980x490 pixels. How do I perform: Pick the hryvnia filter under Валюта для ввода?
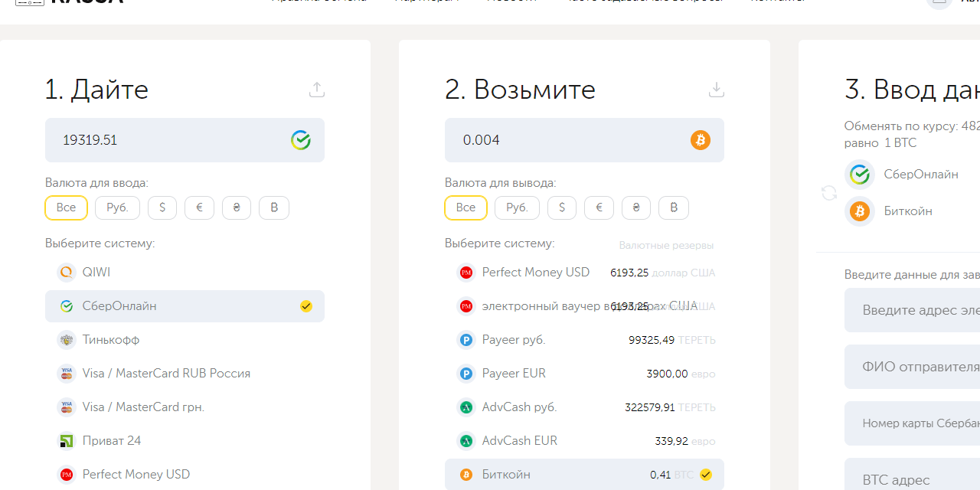pyautogui.click(x=237, y=207)
